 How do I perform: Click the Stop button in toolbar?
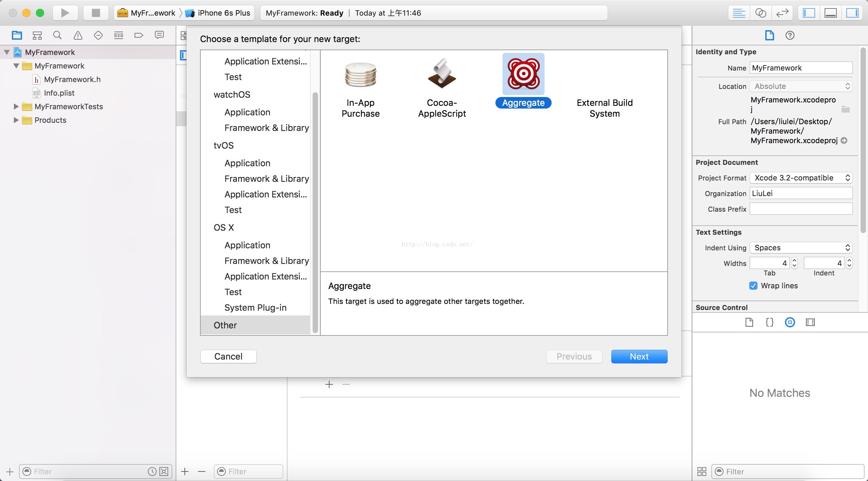pyautogui.click(x=96, y=13)
